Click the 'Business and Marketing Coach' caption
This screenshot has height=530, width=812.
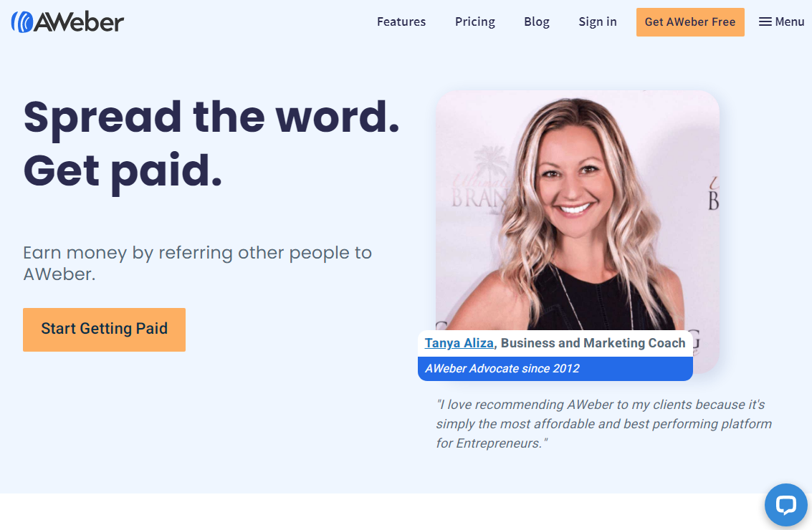point(593,343)
